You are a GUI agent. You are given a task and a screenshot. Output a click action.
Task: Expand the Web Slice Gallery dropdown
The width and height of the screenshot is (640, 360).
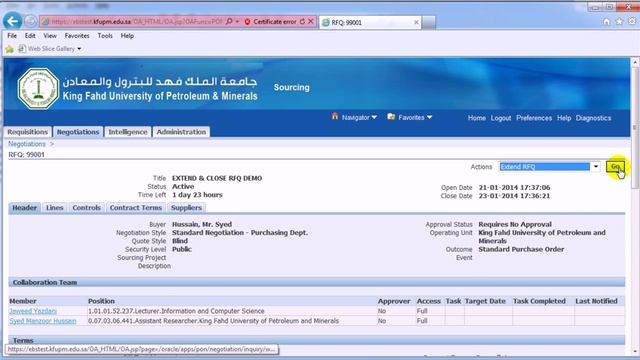(x=79, y=49)
